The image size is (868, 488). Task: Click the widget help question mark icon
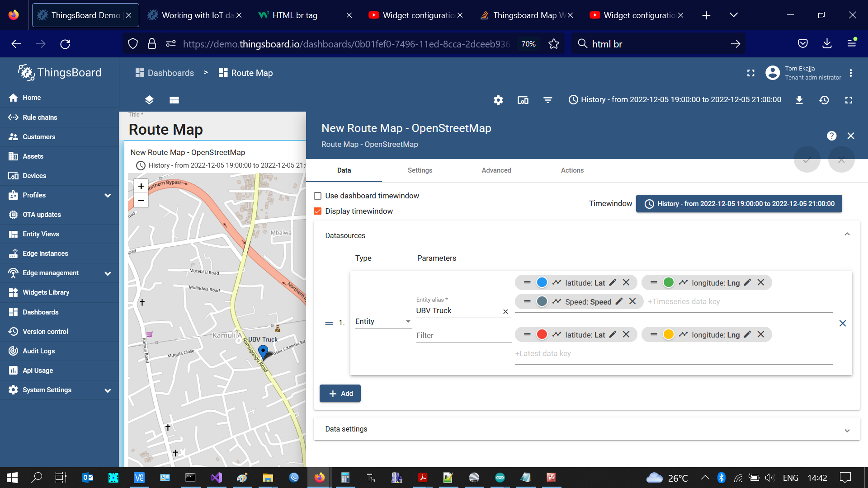831,136
